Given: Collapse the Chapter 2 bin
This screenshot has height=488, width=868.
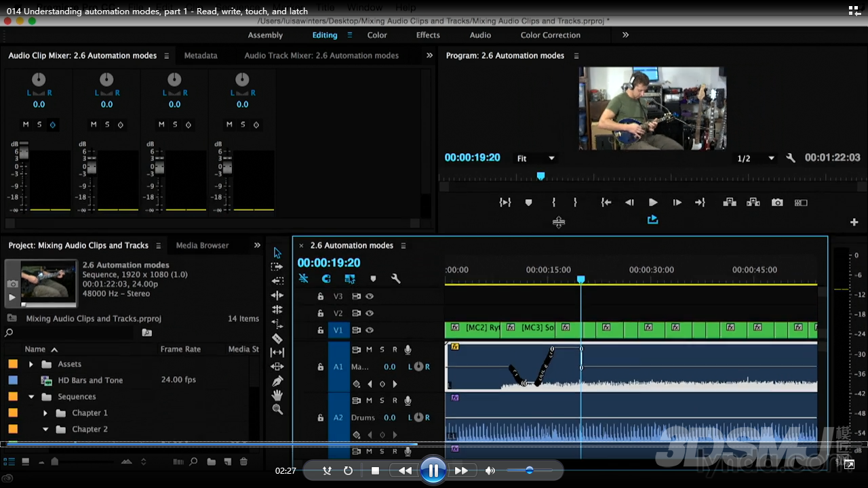Looking at the screenshot, I should point(45,429).
